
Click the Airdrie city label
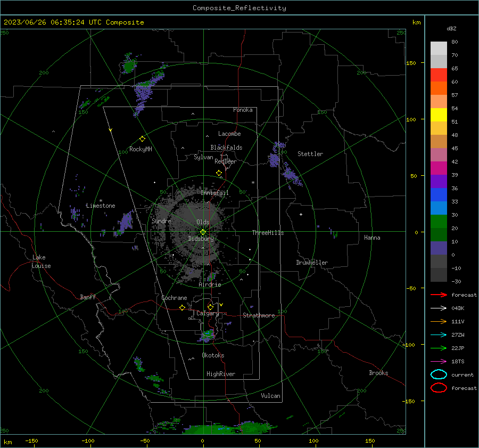click(x=210, y=284)
